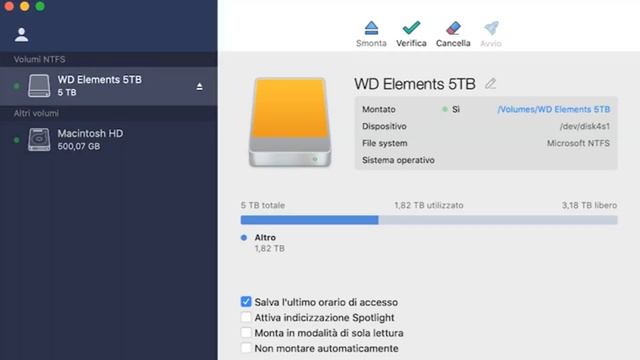Close the window with red button
640x360 pixels.
point(9,6)
